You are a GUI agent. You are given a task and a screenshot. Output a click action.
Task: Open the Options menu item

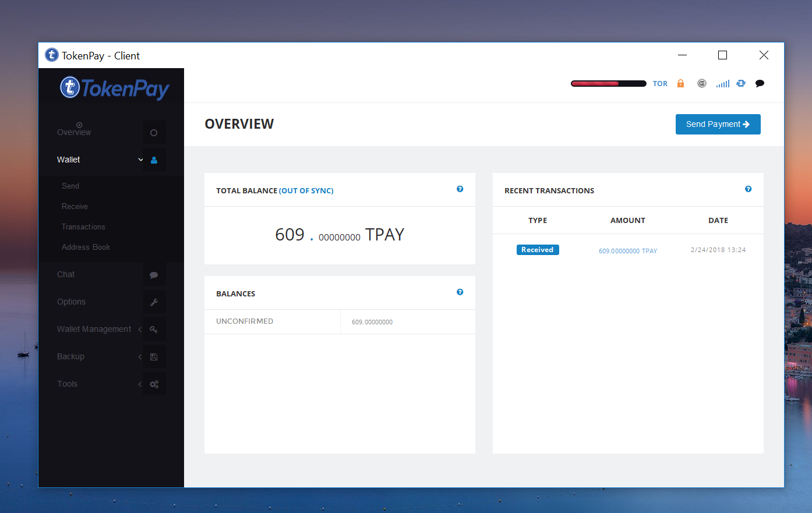pos(71,302)
